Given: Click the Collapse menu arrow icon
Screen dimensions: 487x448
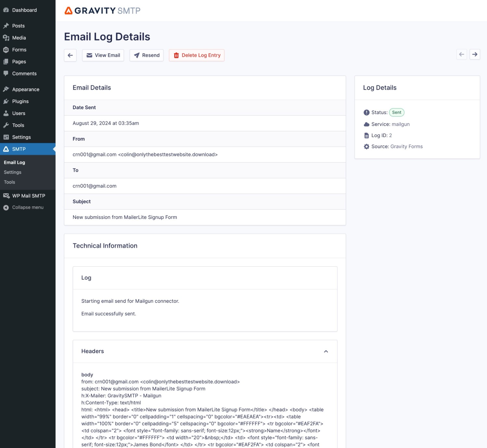Looking at the screenshot, I should [6, 207].
